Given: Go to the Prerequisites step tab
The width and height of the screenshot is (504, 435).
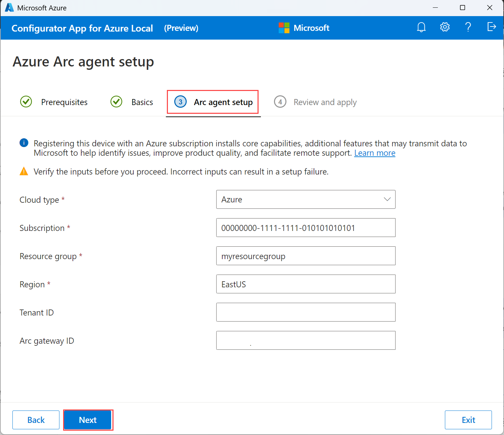Looking at the screenshot, I should [64, 102].
